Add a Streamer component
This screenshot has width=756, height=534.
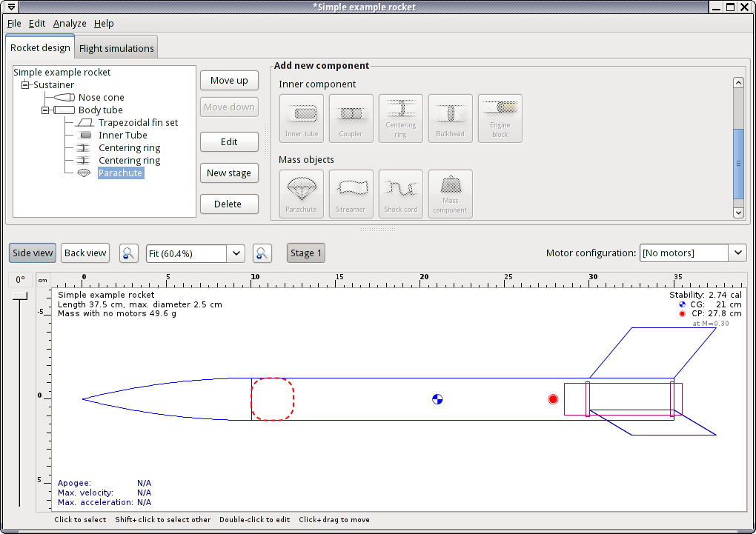tap(351, 193)
